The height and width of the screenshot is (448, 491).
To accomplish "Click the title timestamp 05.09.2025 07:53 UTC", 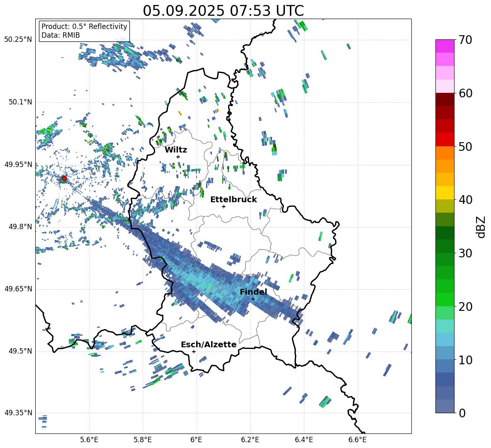I will click(223, 11).
